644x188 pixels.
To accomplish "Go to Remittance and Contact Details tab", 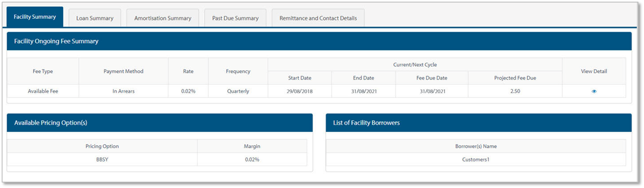I will 318,18.
